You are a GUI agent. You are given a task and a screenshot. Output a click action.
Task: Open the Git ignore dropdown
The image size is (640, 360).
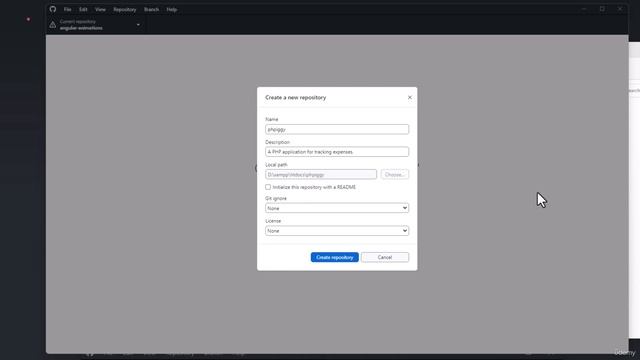pyautogui.click(x=337, y=208)
